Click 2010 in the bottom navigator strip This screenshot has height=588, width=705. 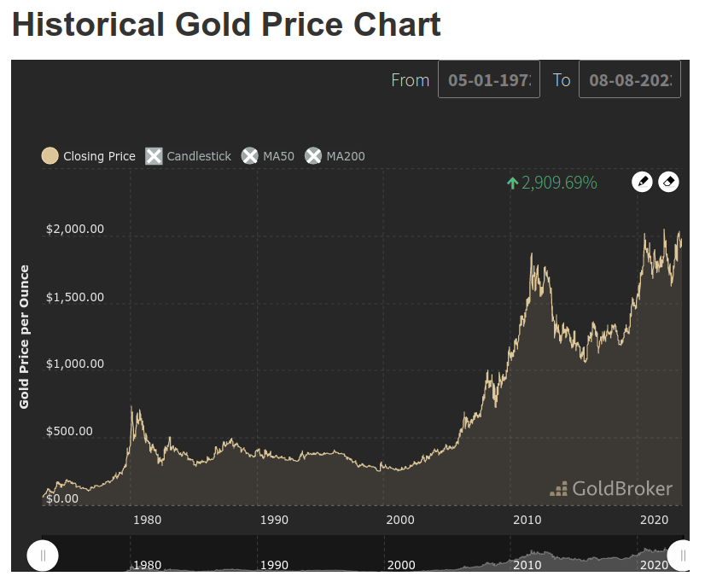coord(527,565)
